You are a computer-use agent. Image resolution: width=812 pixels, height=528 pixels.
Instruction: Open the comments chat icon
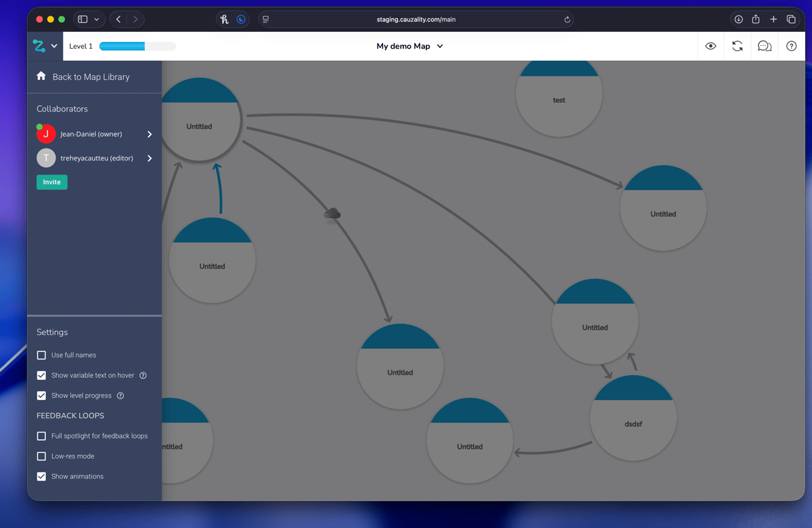[x=765, y=46]
